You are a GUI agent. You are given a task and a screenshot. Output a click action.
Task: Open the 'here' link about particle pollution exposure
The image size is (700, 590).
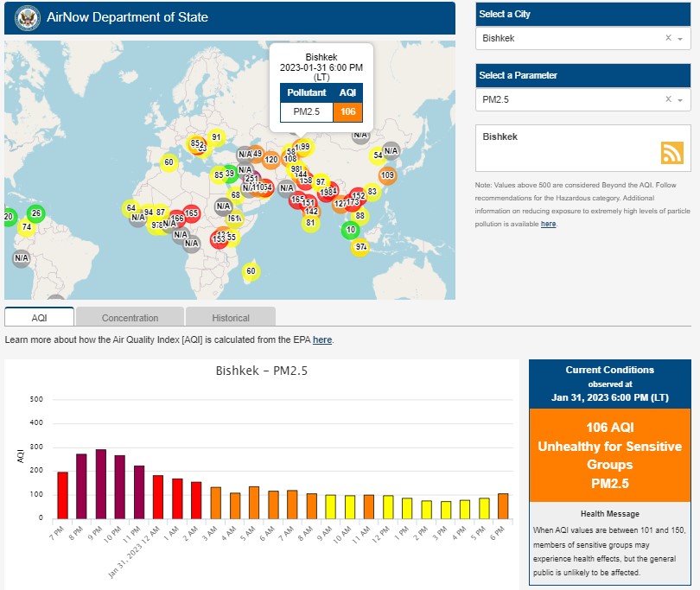pyautogui.click(x=548, y=224)
